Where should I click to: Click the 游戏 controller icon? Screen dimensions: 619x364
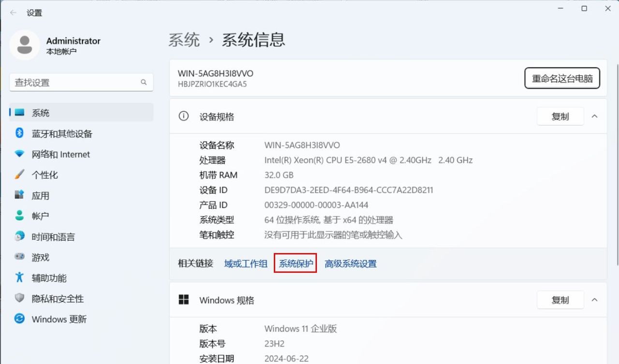point(19,257)
